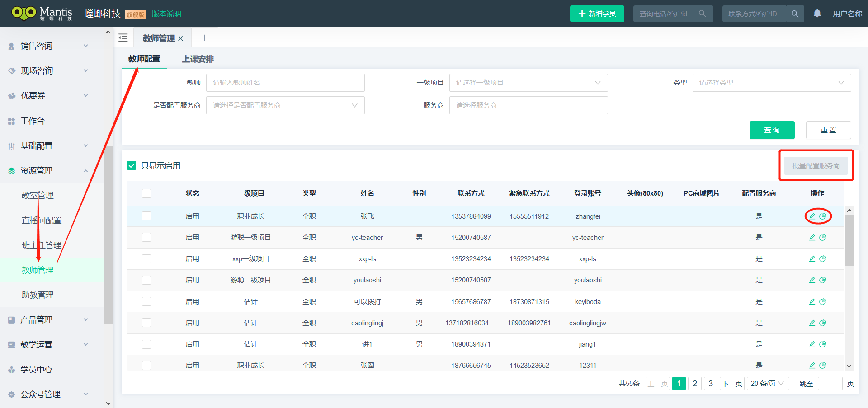Select the row checkbox for 张飞
Screen dimensions: 868x408
(146, 216)
